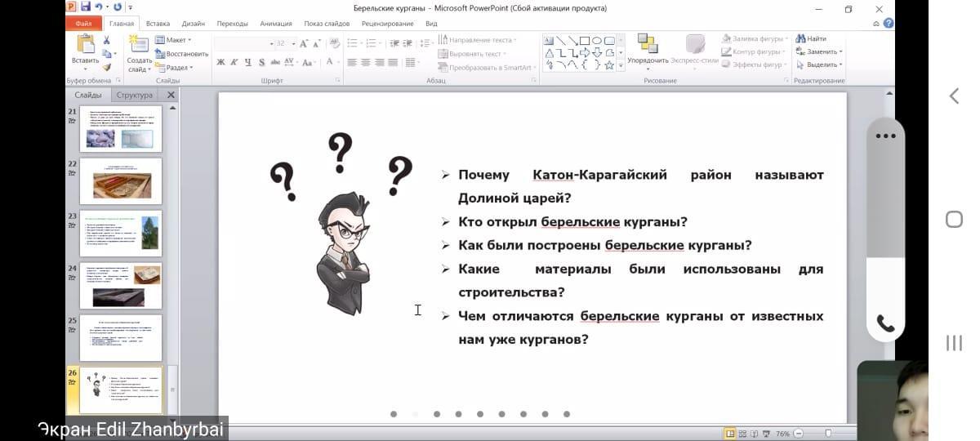Select the oval shape tool
This screenshot has width=980, height=441.
click(x=597, y=40)
